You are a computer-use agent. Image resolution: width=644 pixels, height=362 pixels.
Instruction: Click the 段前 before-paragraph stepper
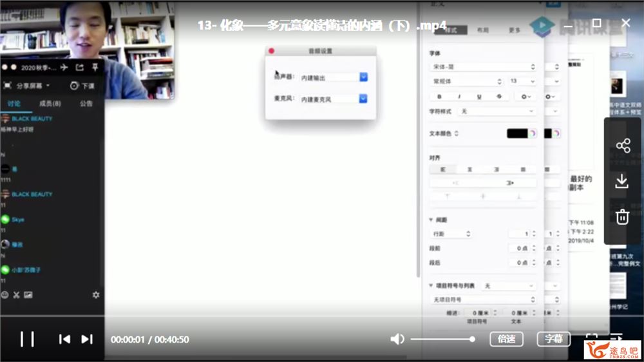tap(534, 248)
